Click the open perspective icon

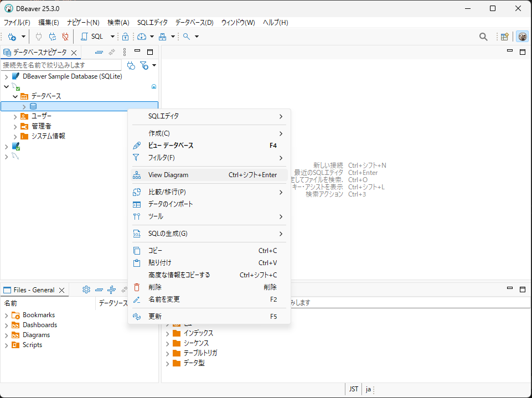pyautogui.click(x=505, y=37)
